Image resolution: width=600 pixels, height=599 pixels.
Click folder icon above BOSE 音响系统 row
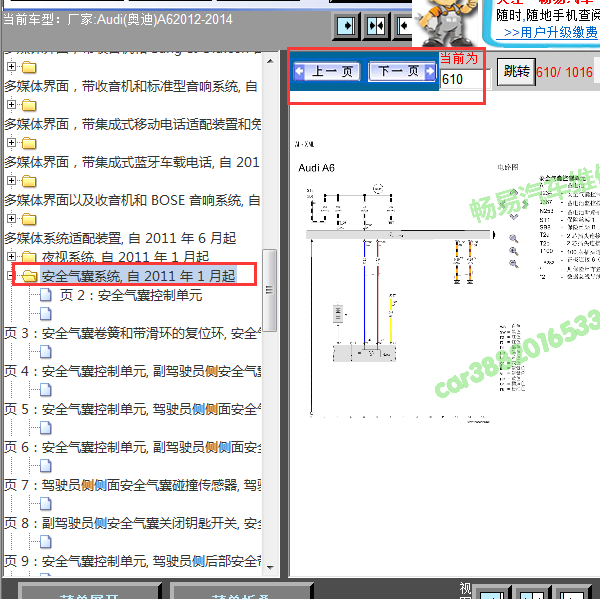(x=29, y=181)
